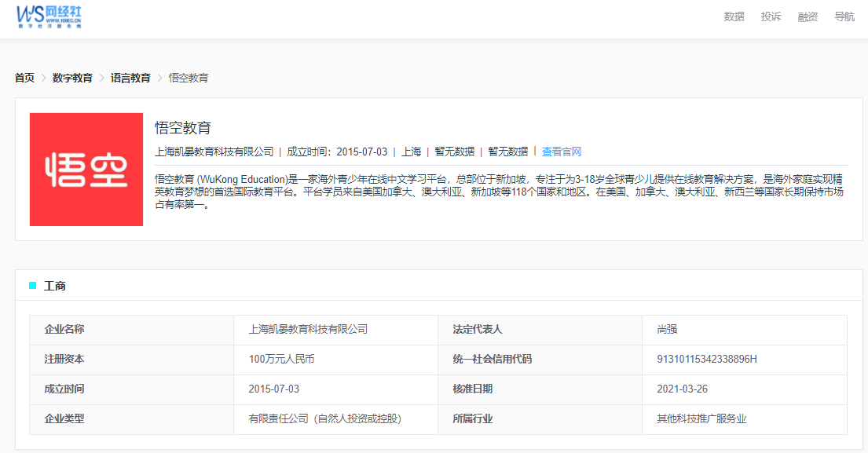Select the first 暂无数据 entry

pyautogui.click(x=455, y=152)
